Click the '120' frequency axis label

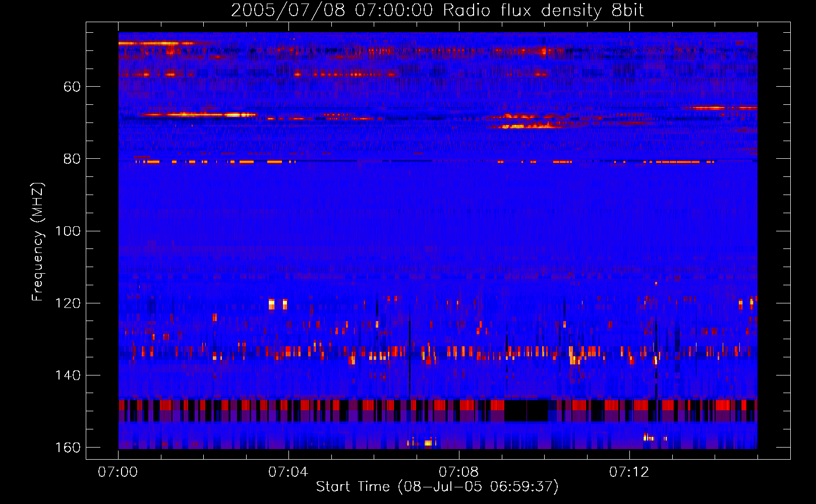pos(68,303)
